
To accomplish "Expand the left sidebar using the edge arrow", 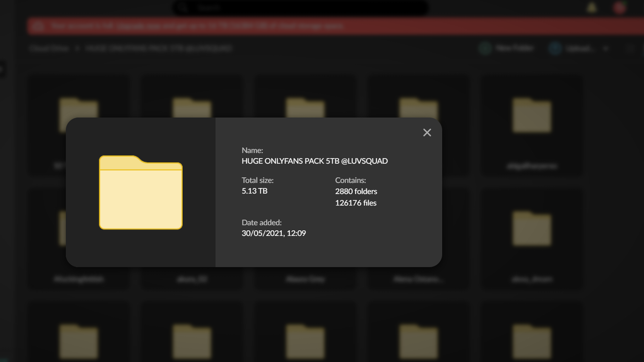I will point(2,70).
